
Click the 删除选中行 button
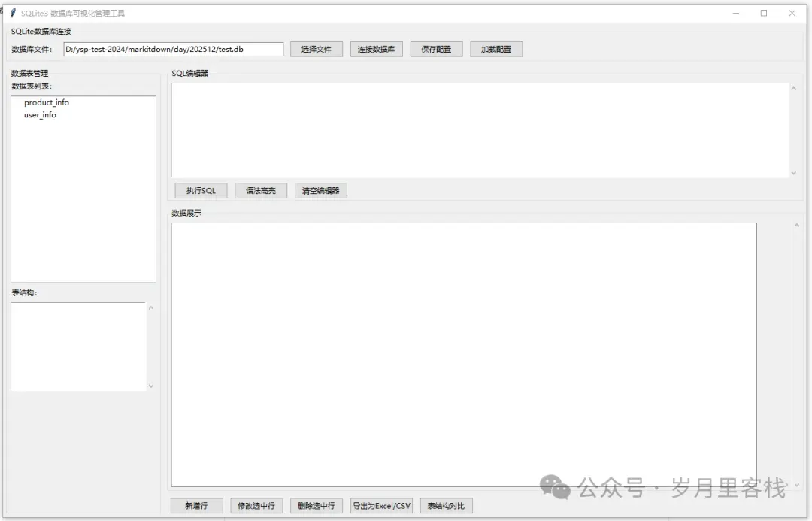[317, 506]
